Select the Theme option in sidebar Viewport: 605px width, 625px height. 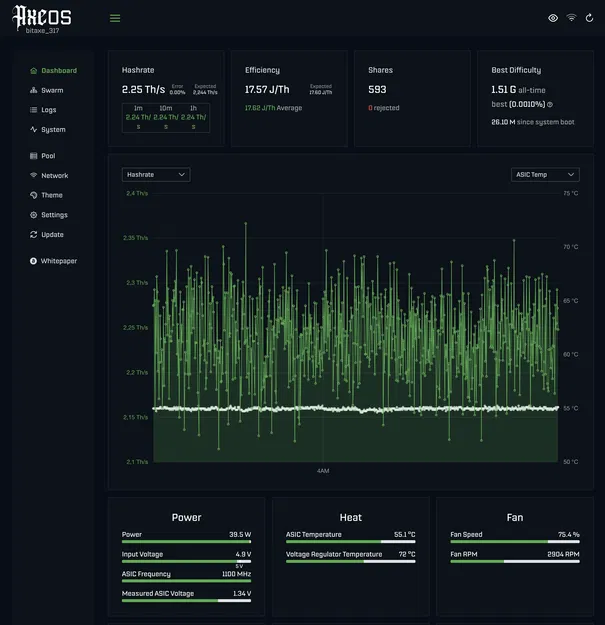point(51,195)
